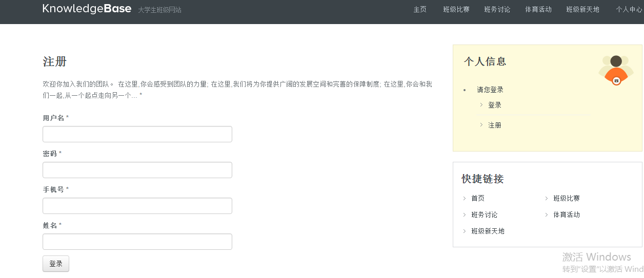Viewport: 644px width, 278px height.
Task: Click the 登录 link in 个人信息 panel
Action: point(495,105)
